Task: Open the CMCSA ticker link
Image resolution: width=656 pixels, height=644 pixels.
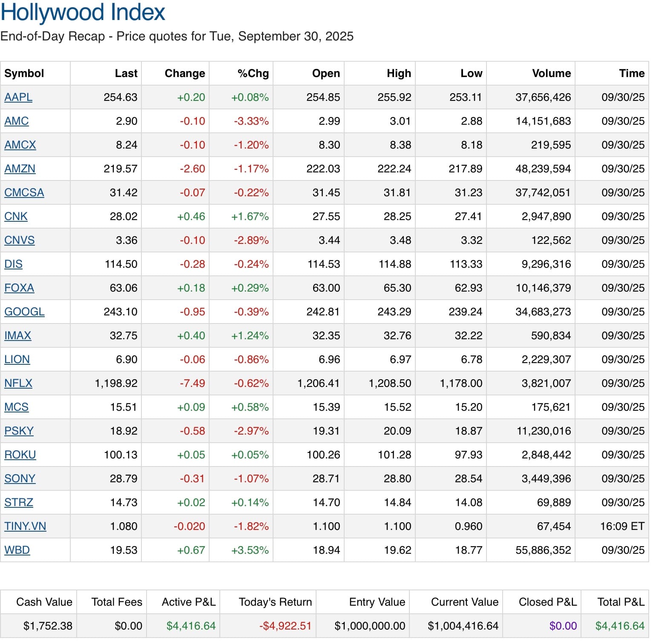Action: (x=24, y=193)
